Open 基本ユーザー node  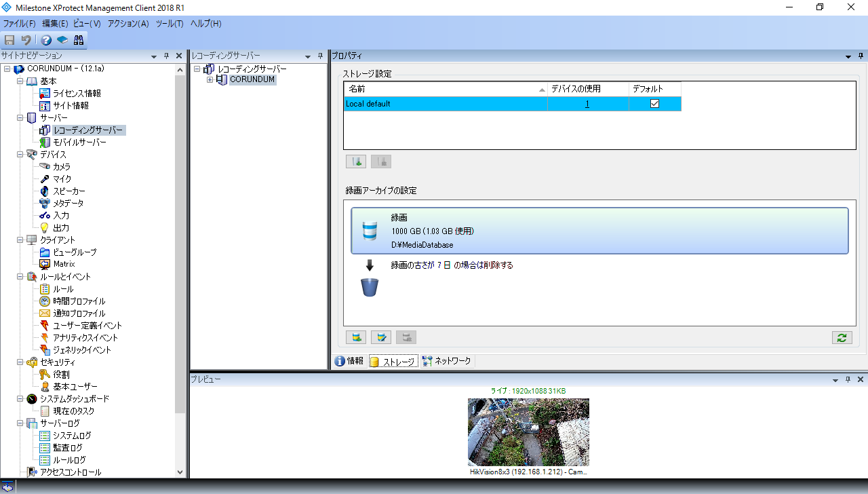click(75, 387)
